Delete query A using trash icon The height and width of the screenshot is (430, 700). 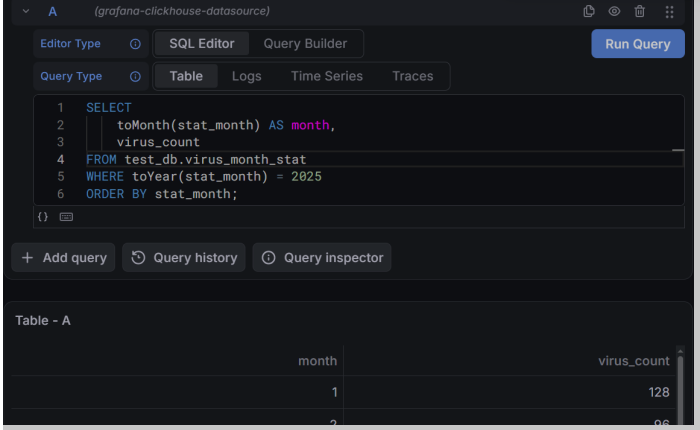640,11
